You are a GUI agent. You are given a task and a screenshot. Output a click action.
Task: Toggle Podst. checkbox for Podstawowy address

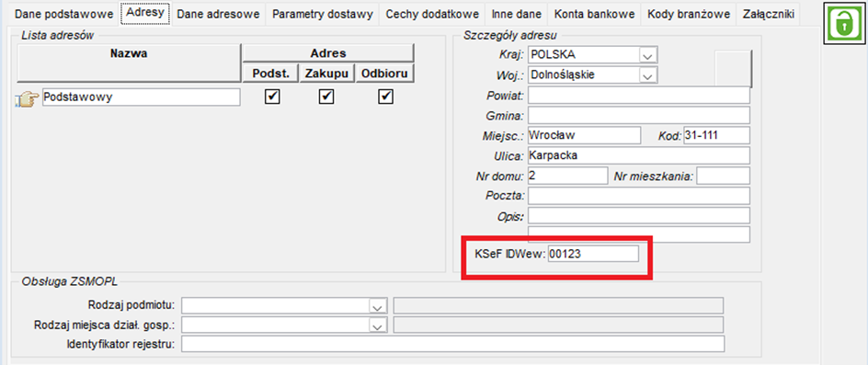(272, 97)
